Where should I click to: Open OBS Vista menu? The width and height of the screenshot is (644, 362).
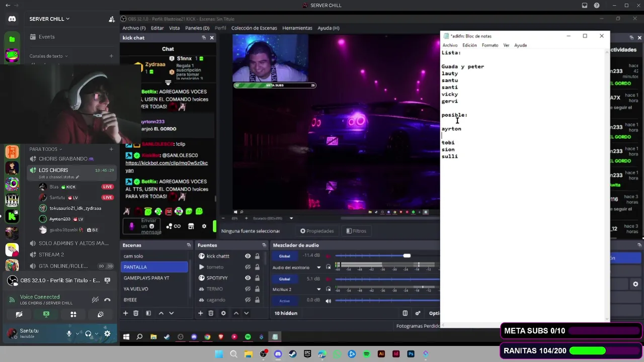pyautogui.click(x=175, y=28)
